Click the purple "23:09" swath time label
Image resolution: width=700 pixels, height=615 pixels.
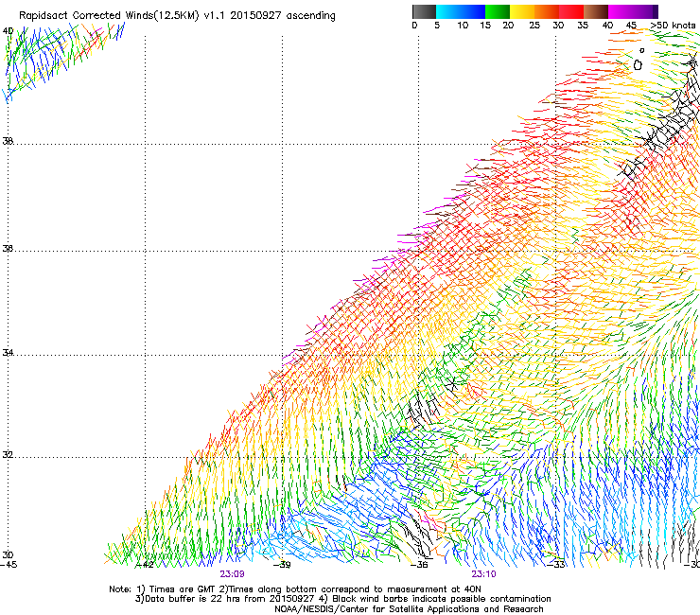(x=232, y=574)
